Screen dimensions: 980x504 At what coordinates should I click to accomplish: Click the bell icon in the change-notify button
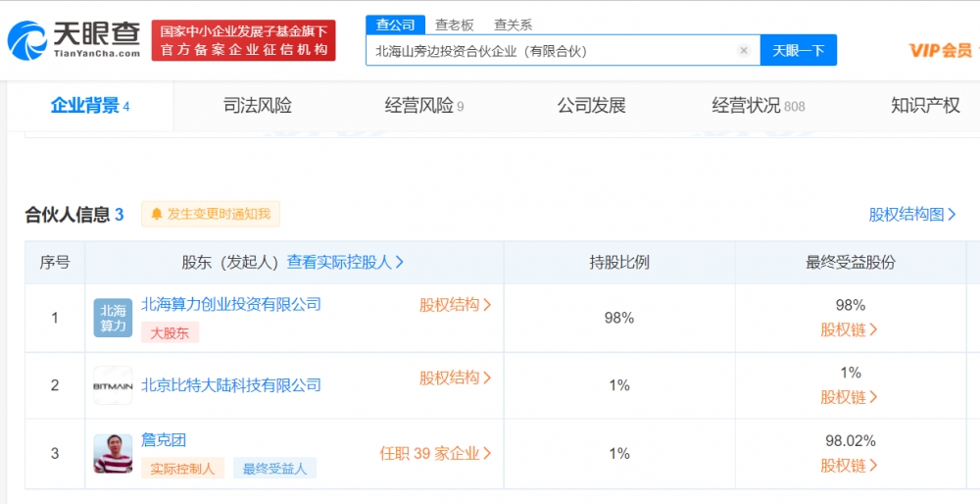pyautogui.click(x=156, y=214)
